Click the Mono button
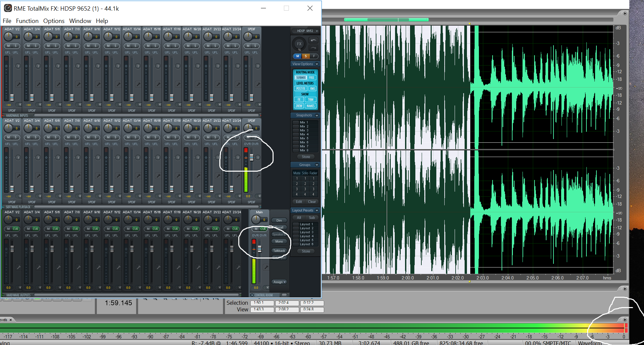 tap(279, 242)
